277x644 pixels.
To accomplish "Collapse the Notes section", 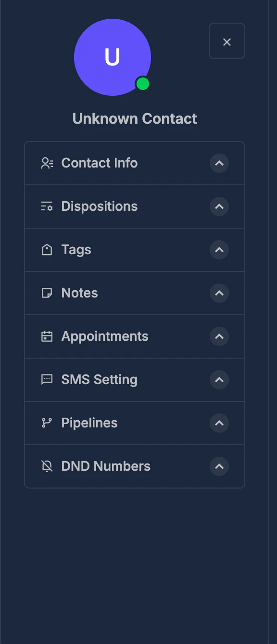I will (x=219, y=293).
